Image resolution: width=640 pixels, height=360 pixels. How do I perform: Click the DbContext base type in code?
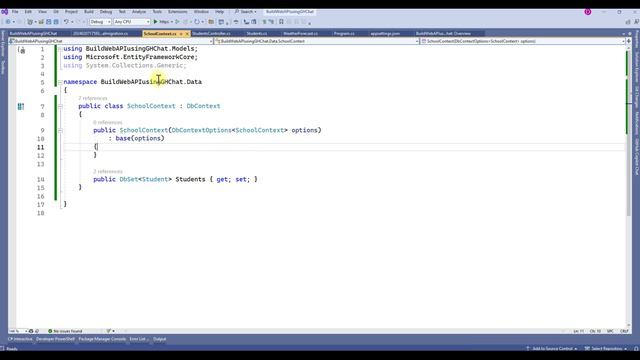click(x=203, y=106)
